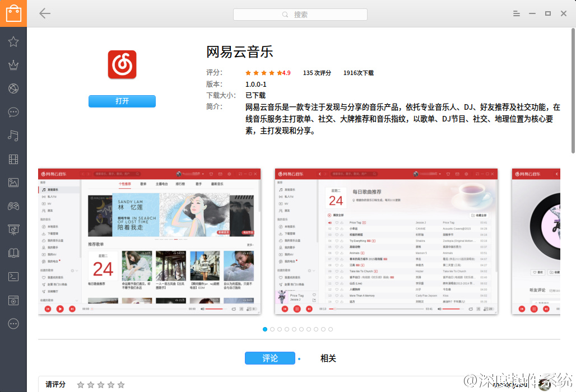Screen dimensions: 576x392
Task: Select the last screenshot pagination dot
Action: coord(331,329)
